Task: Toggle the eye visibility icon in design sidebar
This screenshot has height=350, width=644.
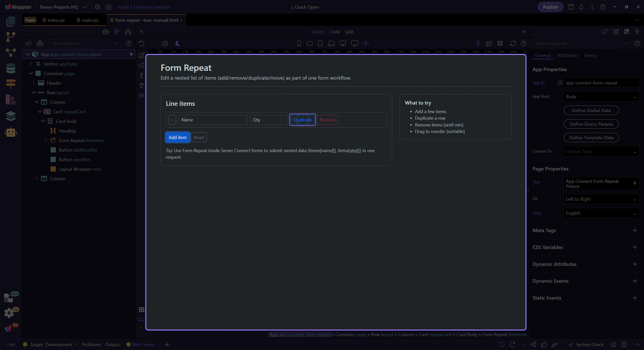Action: tap(142, 95)
